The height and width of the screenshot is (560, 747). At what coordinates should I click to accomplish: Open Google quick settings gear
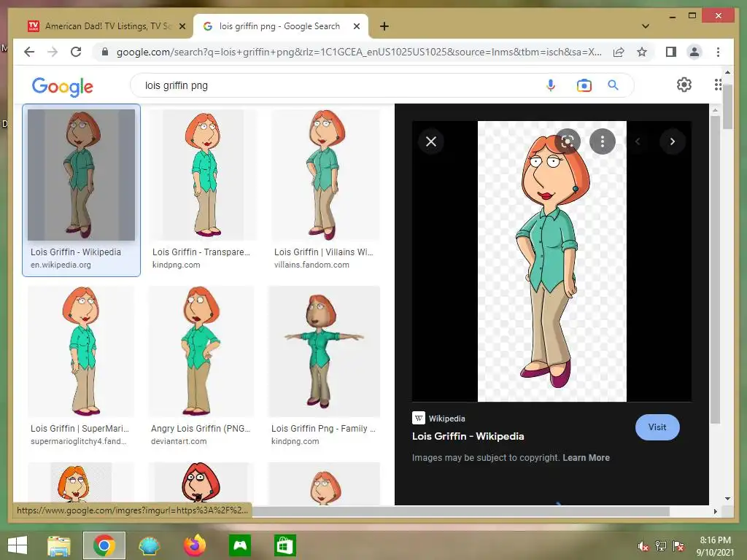[x=684, y=85]
